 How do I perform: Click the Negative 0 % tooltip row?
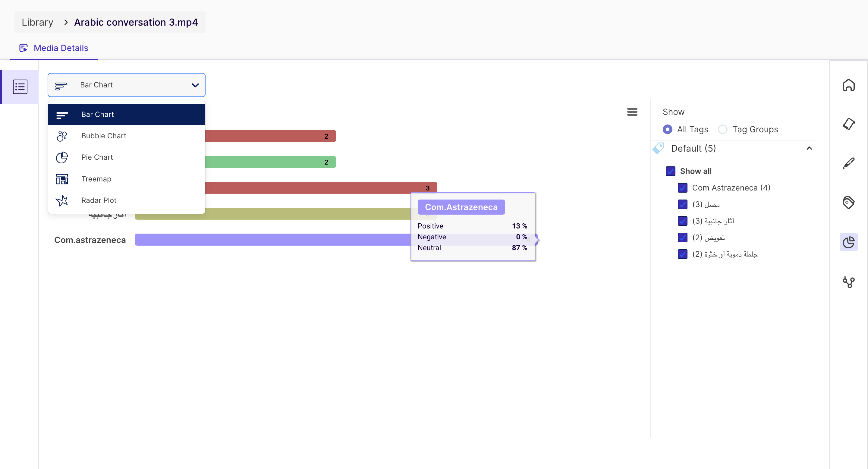coord(472,237)
